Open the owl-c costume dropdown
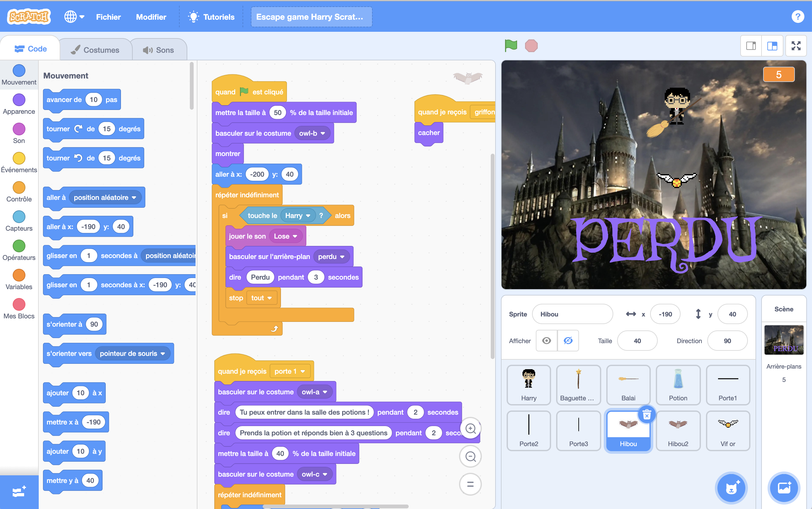Viewport: 812px width, 509px height. tap(314, 474)
